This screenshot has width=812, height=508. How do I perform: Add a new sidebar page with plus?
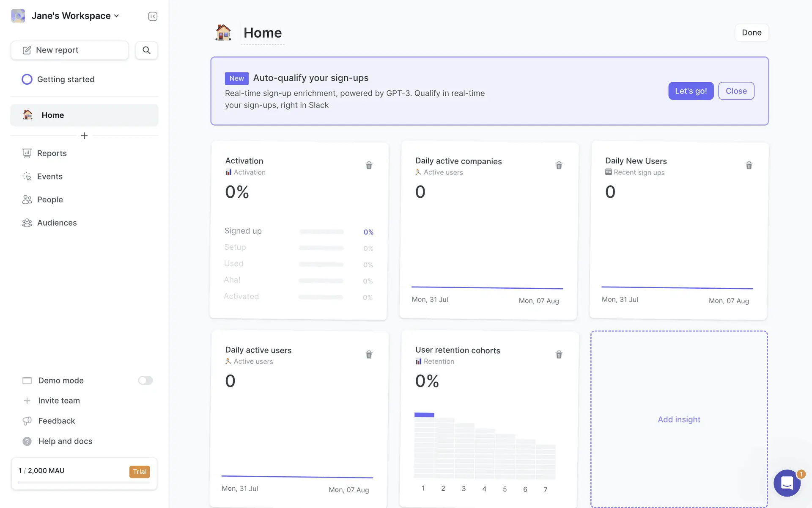84,136
